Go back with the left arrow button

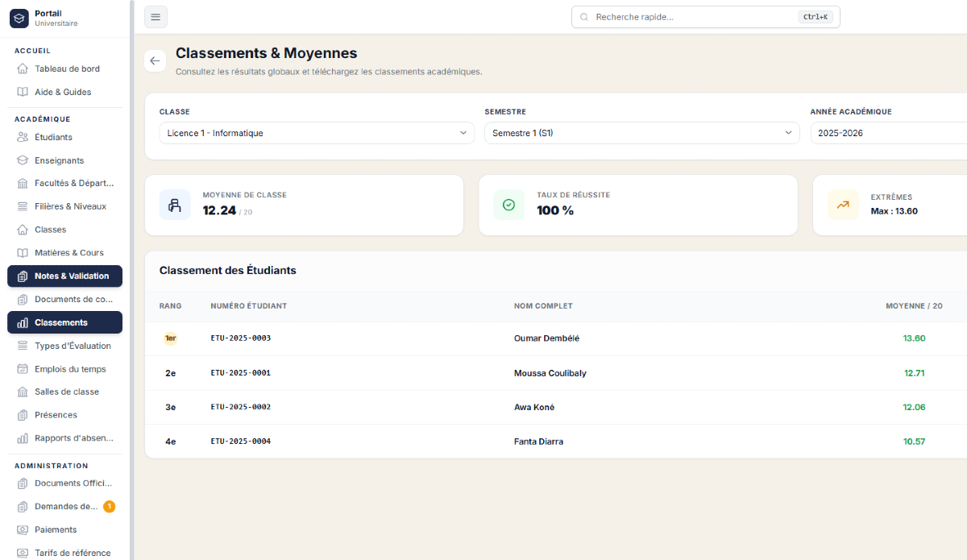click(x=156, y=60)
